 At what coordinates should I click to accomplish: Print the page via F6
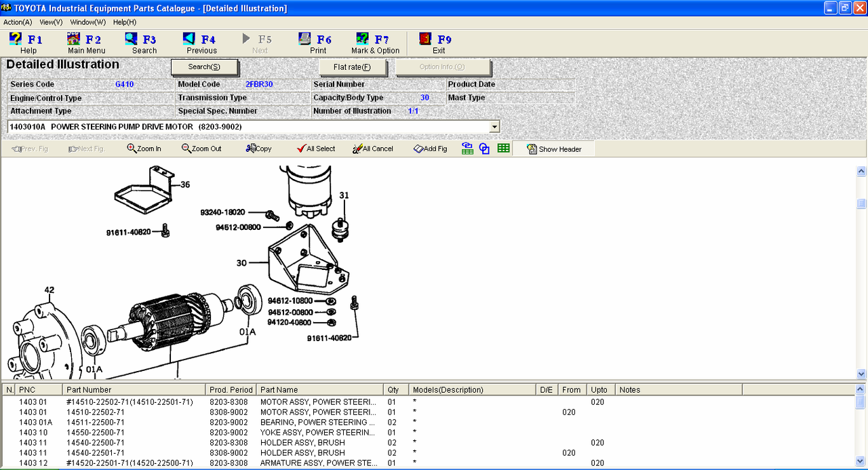[x=317, y=43]
